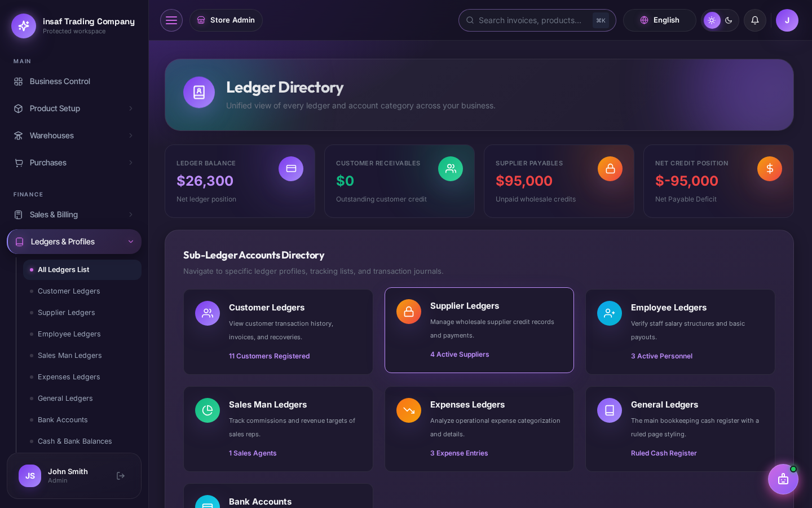This screenshot has height=508, width=812.
Task: Click the Store Admin shop icon
Action: (x=201, y=20)
